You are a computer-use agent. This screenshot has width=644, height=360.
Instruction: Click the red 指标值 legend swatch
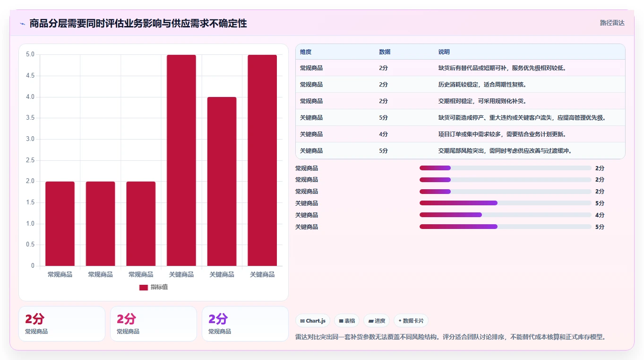144,288
